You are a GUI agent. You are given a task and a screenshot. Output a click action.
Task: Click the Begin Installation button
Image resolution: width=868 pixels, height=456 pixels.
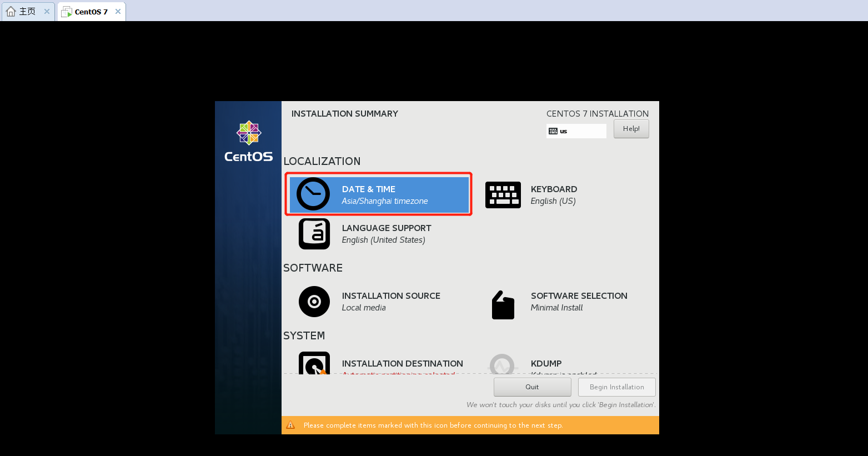point(617,387)
